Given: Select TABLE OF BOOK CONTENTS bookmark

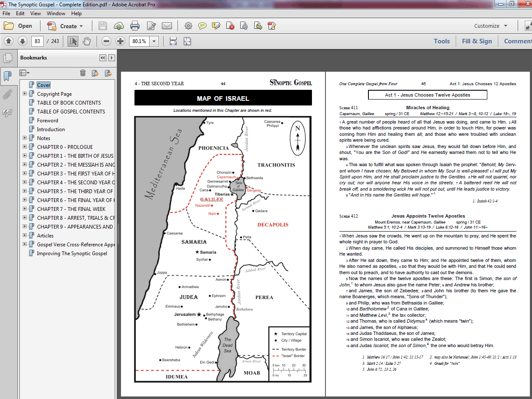Looking at the screenshot, I should click(x=69, y=102).
